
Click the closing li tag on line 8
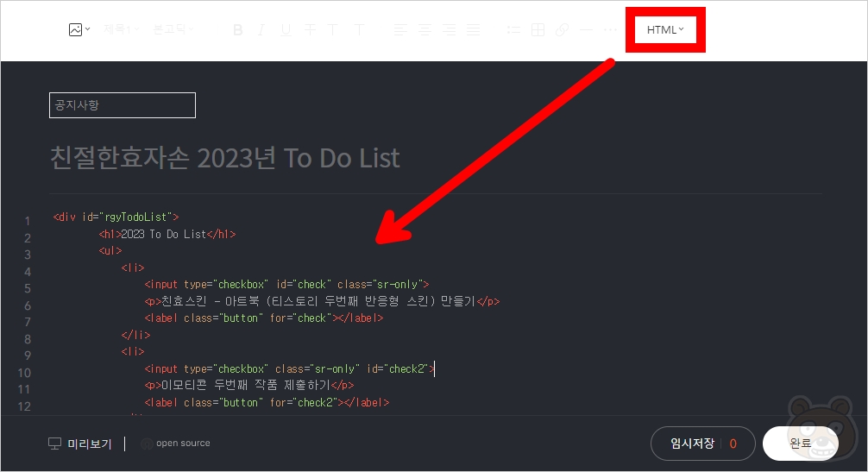click(x=135, y=335)
